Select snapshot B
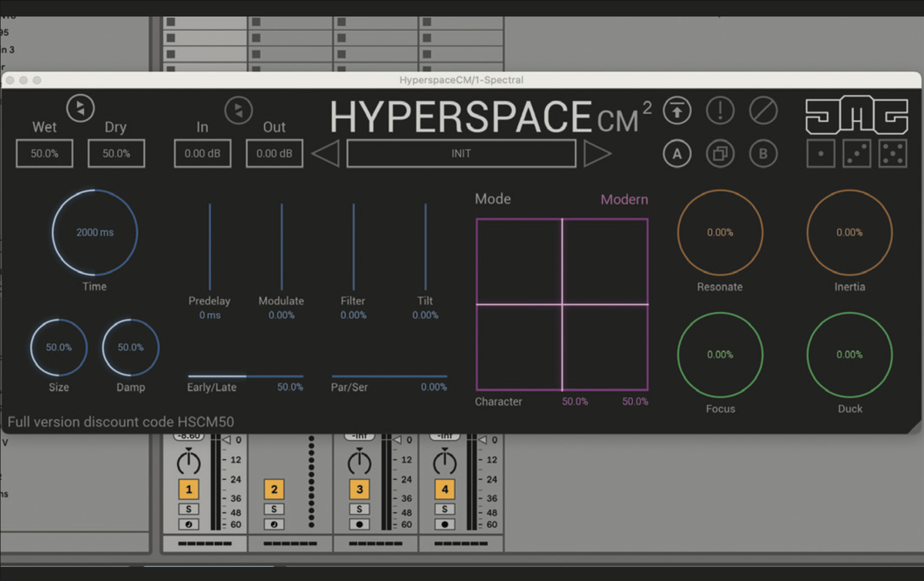The image size is (924, 581). pyautogui.click(x=763, y=153)
